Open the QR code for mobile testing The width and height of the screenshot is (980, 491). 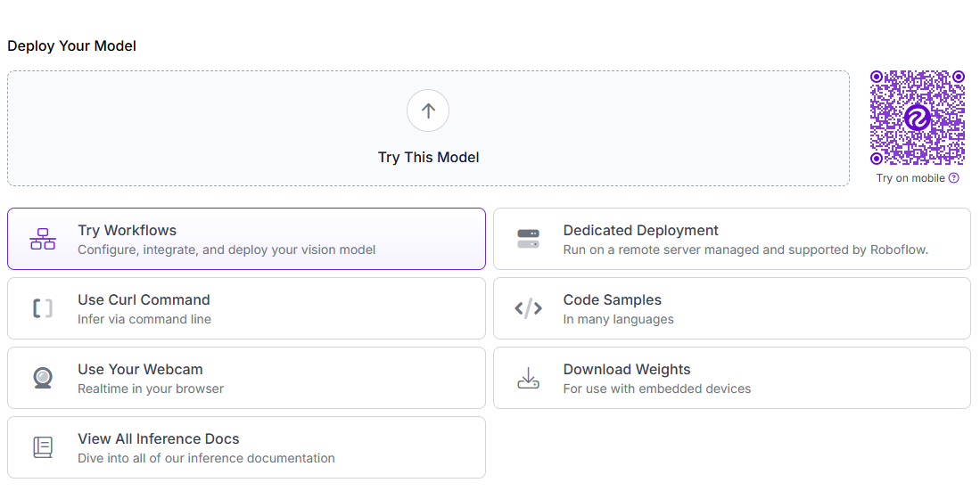918,118
